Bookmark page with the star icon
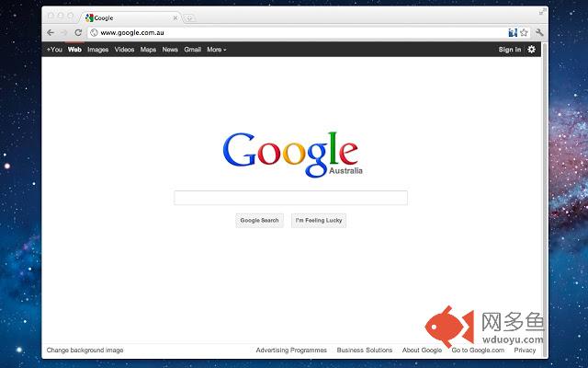Screen dimensions: 588x368 (x=524, y=33)
